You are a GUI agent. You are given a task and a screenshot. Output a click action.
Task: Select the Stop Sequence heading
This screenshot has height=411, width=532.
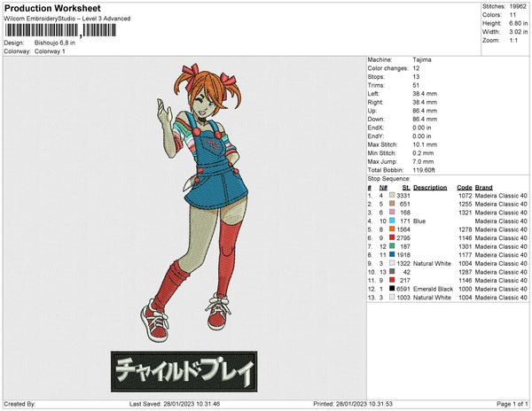[389, 179]
